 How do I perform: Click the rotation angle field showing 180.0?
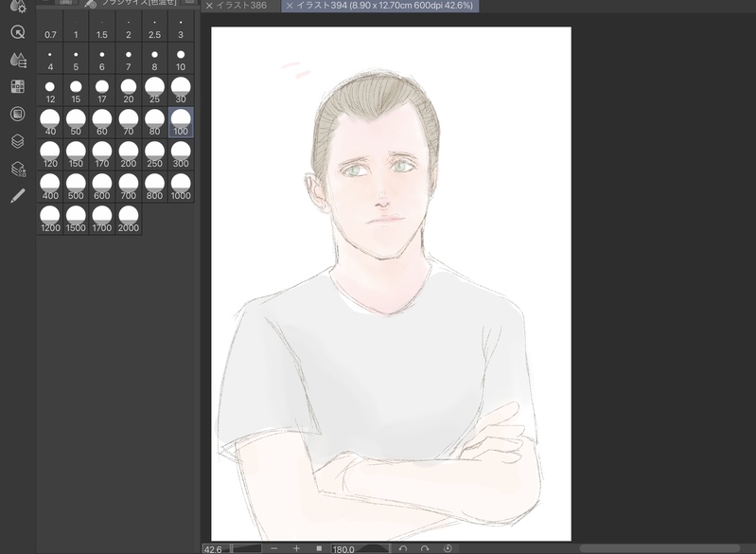[343, 548]
